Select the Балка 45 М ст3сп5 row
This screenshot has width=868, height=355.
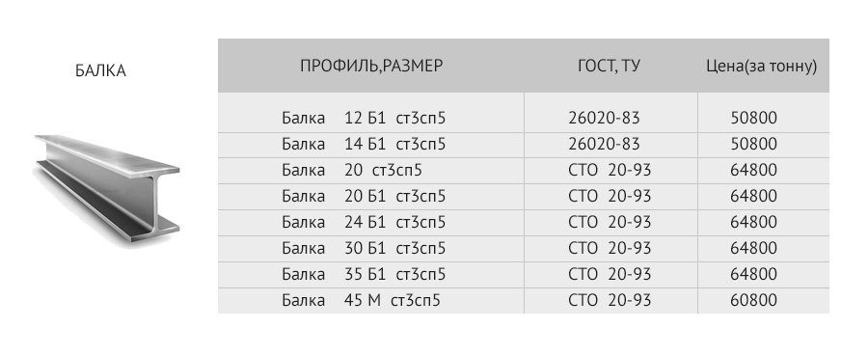pos(523,301)
